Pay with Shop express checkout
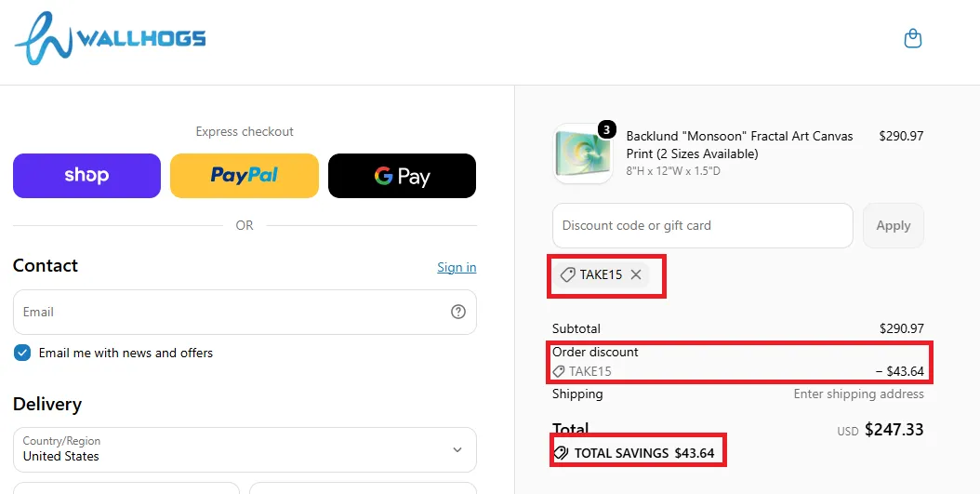Screen dimensions: 980x494 click(x=86, y=176)
